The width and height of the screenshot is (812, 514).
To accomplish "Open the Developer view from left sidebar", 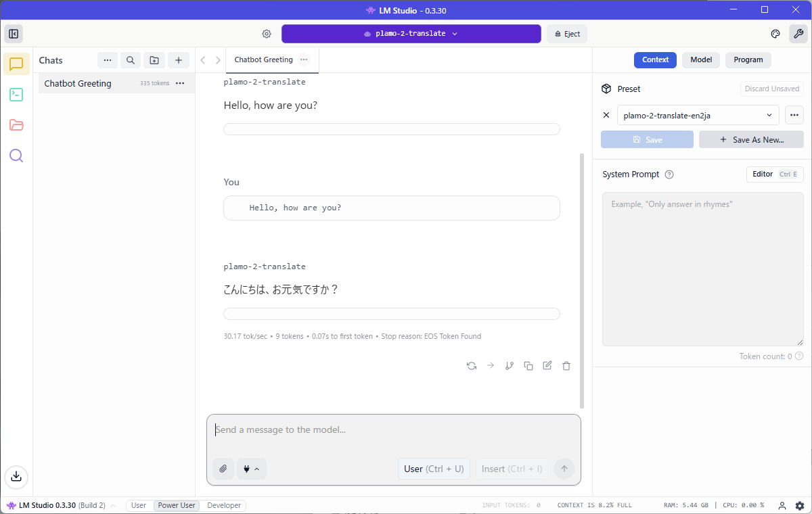I will [x=16, y=95].
